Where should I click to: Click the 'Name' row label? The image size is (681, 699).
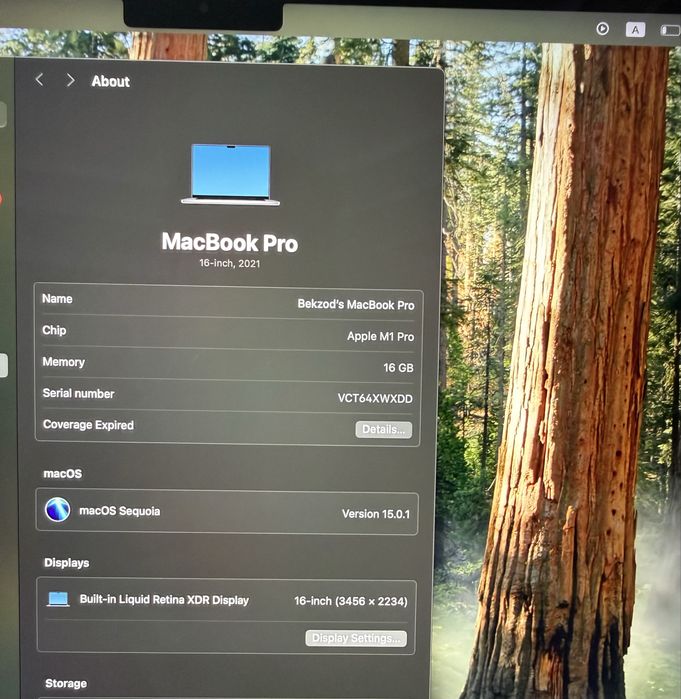point(57,299)
